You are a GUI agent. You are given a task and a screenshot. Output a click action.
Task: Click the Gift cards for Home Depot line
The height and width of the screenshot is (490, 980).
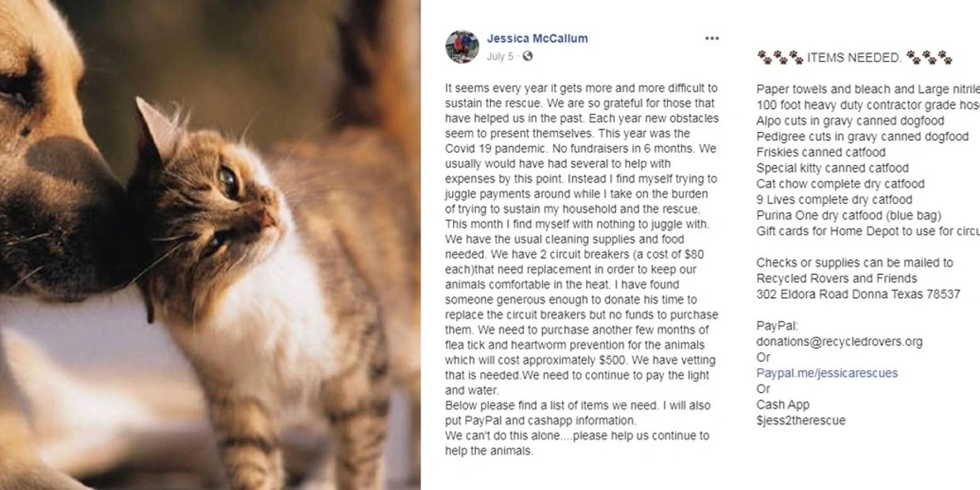[868, 231]
